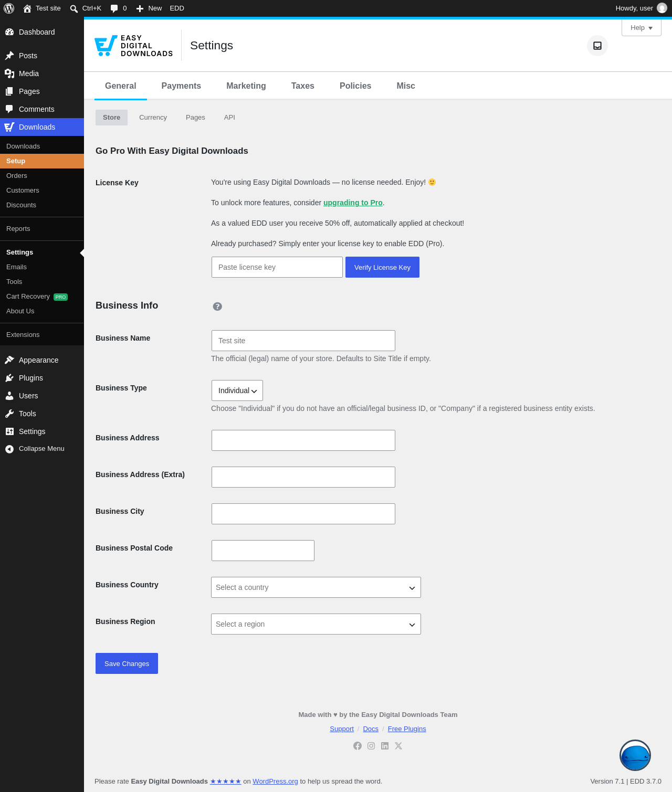Open the notifications inbox icon
Image resolution: width=672 pixels, height=792 pixels.
coord(597,46)
